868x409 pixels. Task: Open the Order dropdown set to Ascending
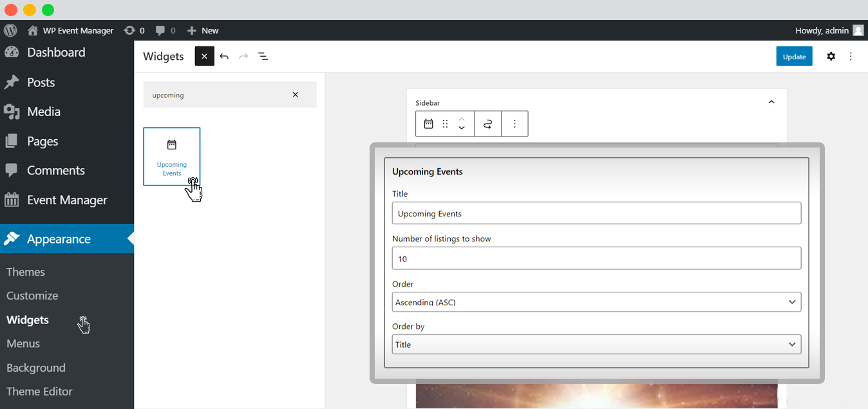pos(596,302)
